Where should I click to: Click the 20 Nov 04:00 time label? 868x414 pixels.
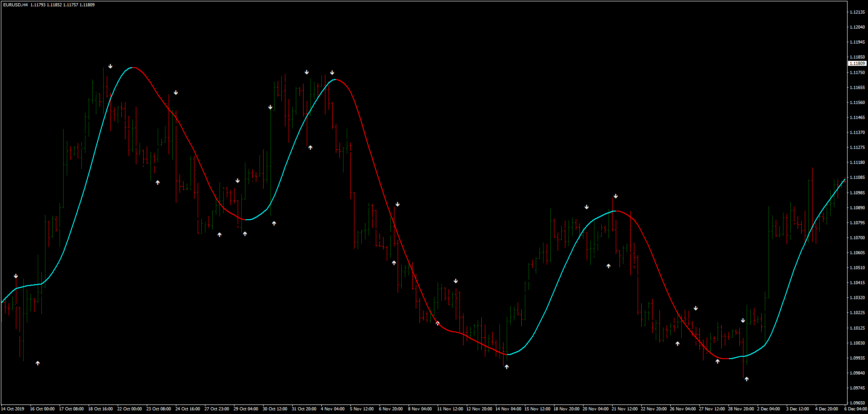coord(595,409)
